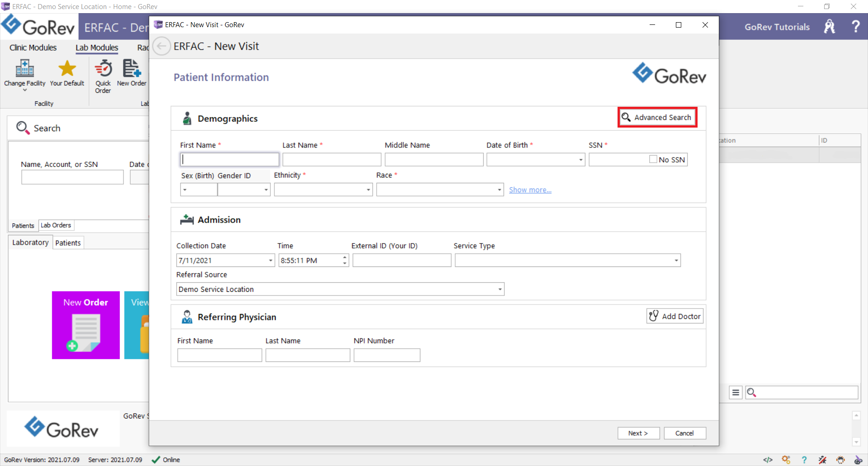Click the External ID (Your ID) field
Image resolution: width=868 pixels, height=466 pixels.
tap(402, 260)
